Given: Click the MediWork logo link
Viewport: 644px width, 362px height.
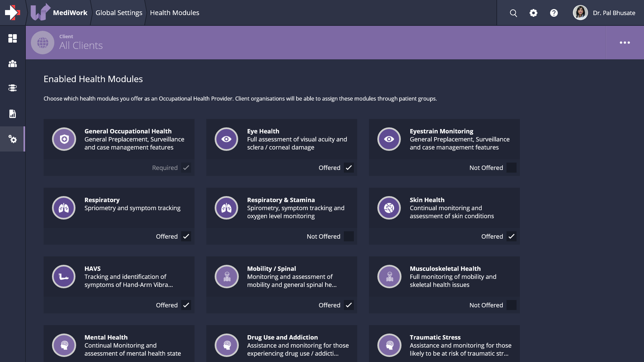Looking at the screenshot, I should [59, 12].
